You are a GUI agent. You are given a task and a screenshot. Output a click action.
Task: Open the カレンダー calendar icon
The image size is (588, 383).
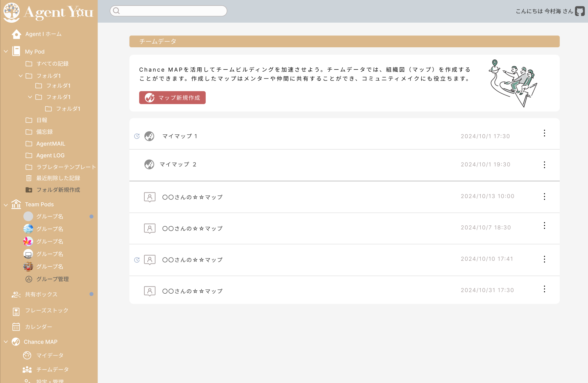click(x=16, y=327)
